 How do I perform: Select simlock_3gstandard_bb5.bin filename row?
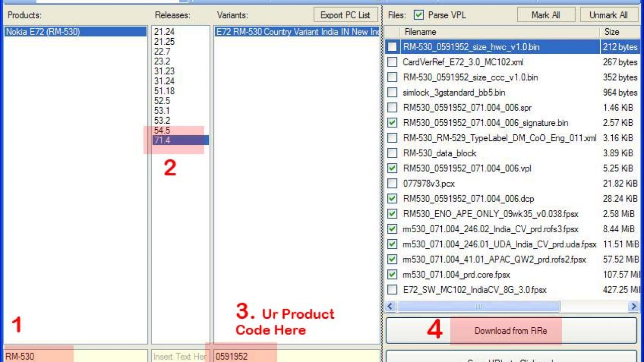coord(454,93)
